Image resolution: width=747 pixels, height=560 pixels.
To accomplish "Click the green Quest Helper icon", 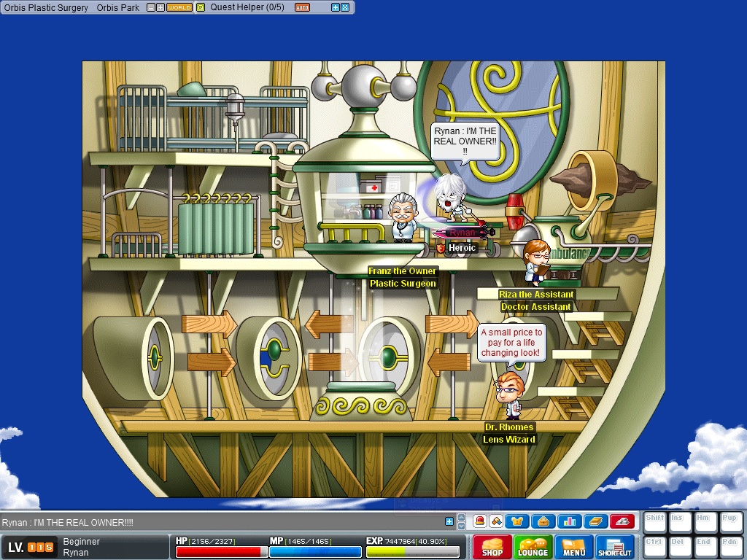I will (x=201, y=7).
